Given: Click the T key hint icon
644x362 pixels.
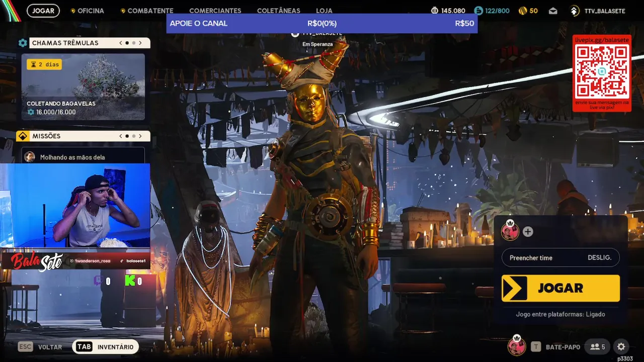Looking at the screenshot, I should click(536, 347).
